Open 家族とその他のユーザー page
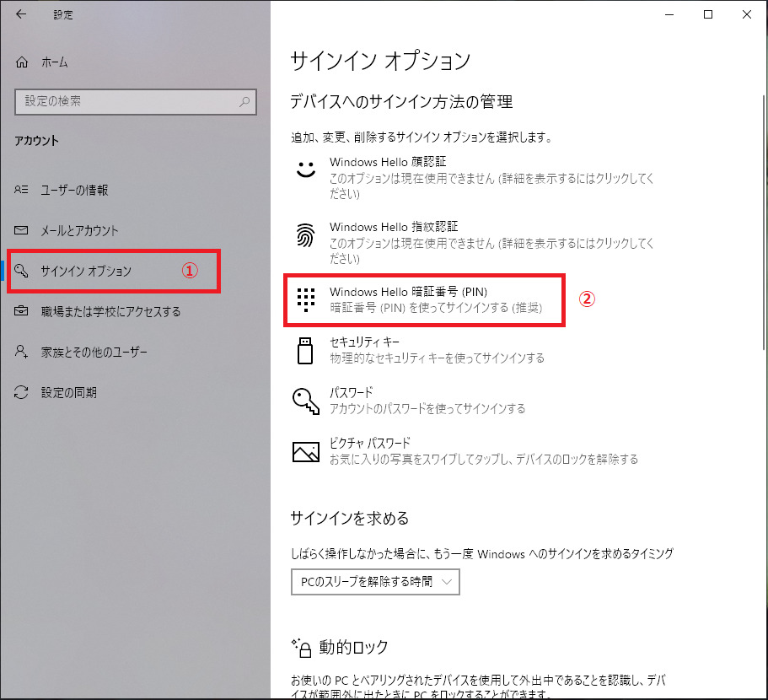The height and width of the screenshot is (700, 768). [x=94, y=353]
